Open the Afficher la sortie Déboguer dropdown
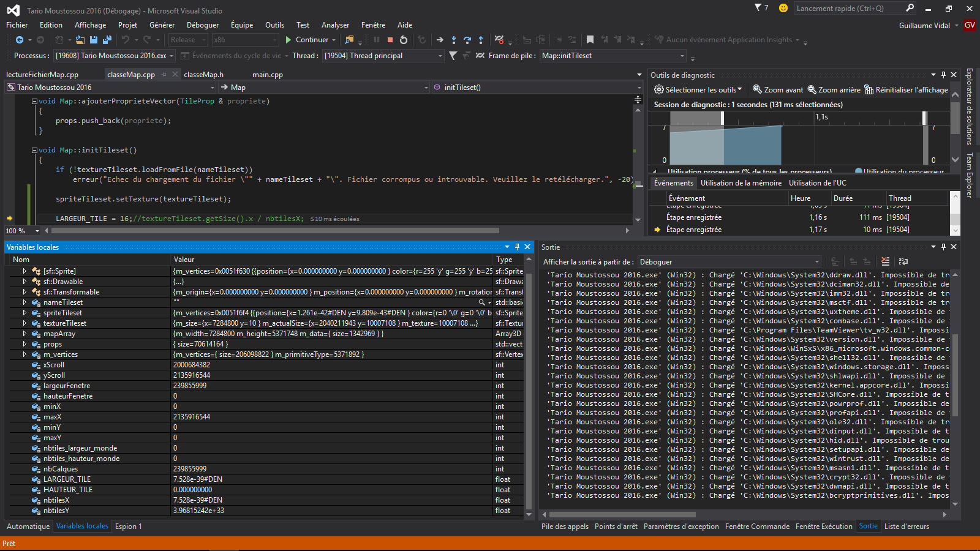This screenshot has height=551, width=980. coord(729,261)
